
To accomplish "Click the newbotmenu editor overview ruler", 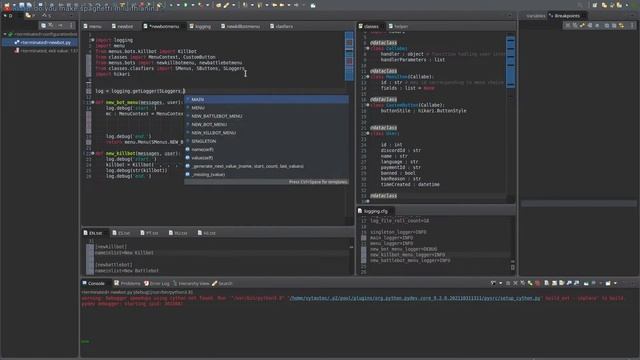I will 349,56.
